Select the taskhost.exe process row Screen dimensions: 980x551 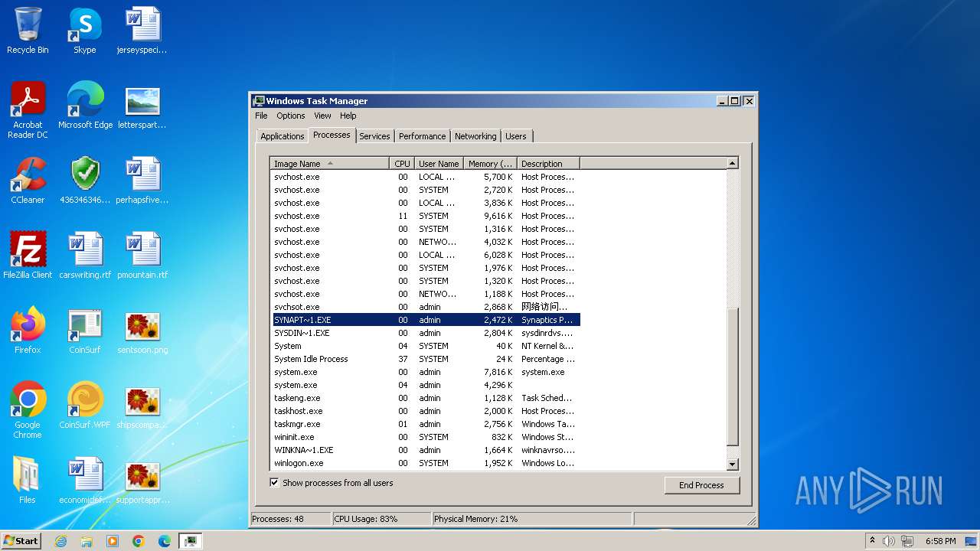coord(425,411)
